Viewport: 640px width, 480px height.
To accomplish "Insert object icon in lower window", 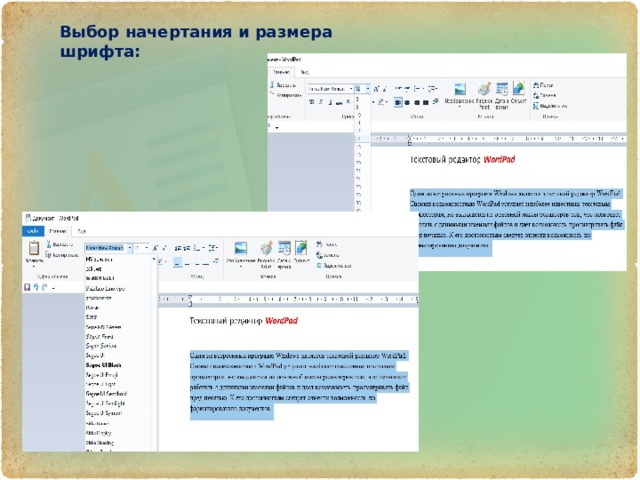I will pos(301,247).
